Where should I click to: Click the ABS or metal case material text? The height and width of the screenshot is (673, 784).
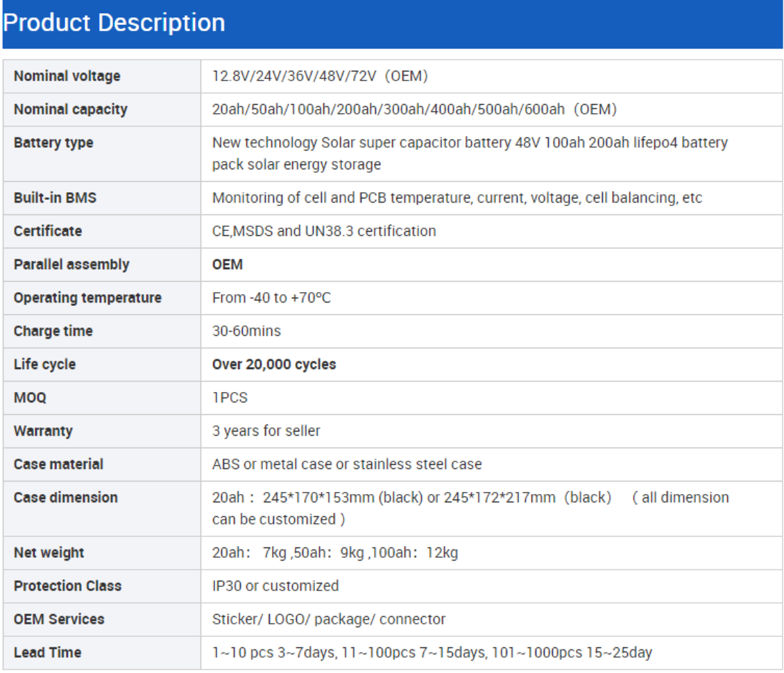[x=347, y=464]
